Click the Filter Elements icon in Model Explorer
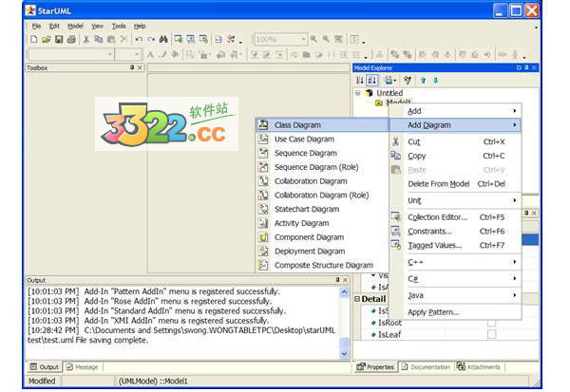Image resolution: width=570 pixels, height=392 pixels. 408,81
